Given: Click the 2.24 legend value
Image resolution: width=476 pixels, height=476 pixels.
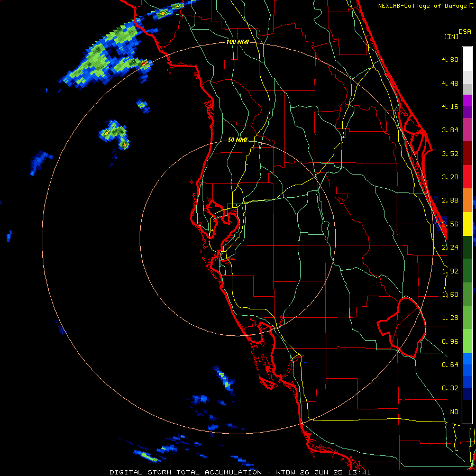Looking at the screenshot, I should pos(450,248).
